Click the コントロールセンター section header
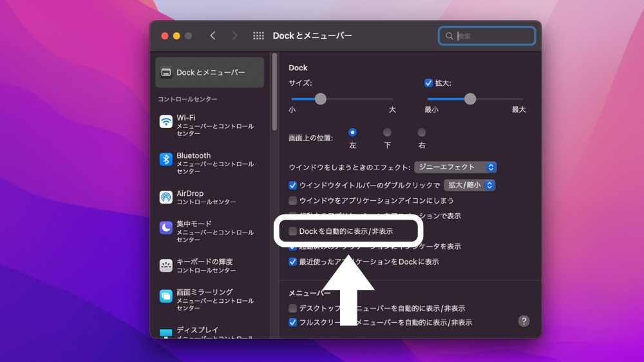 (187, 99)
